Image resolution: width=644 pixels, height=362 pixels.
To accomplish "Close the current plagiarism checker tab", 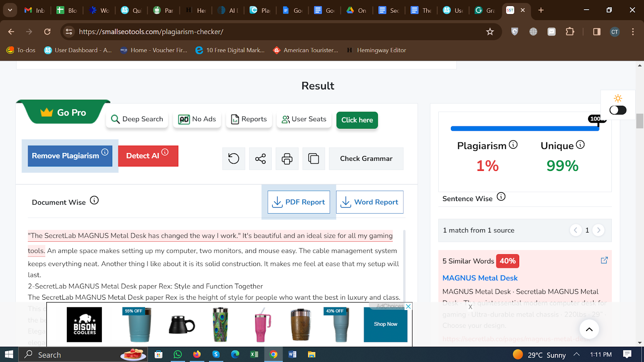I will coord(523,10).
